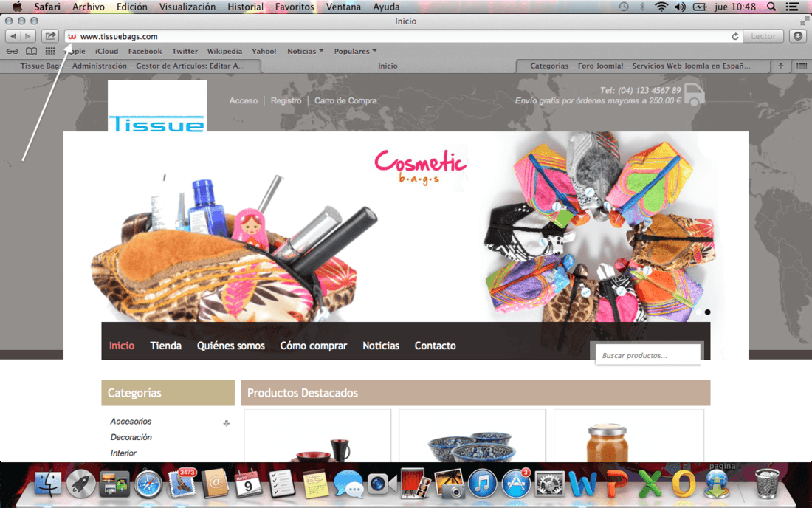Open the Yahoo! bookmark
The width and height of the screenshot is (812, 508).
pyautogui.click(x=264, y=51)
